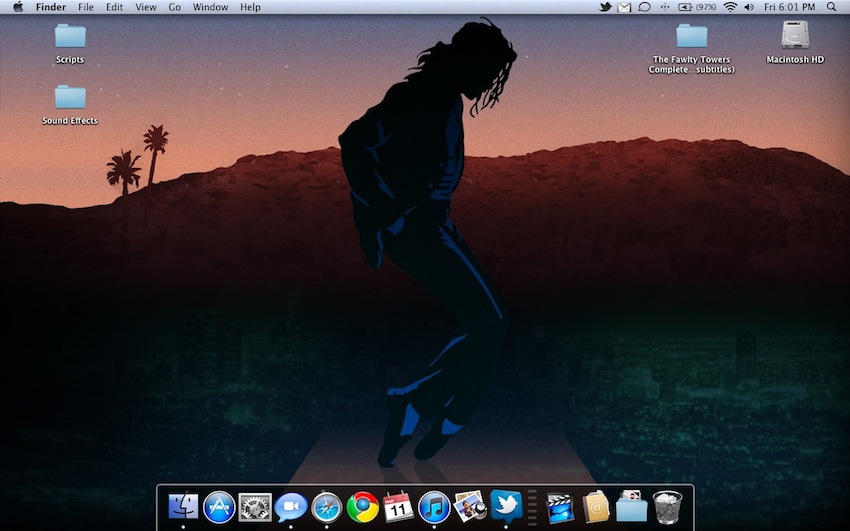This screenshot has height=531, width=850.
Task: Open the clapperboard movie stack in the Dock
Action: (560, 508)
